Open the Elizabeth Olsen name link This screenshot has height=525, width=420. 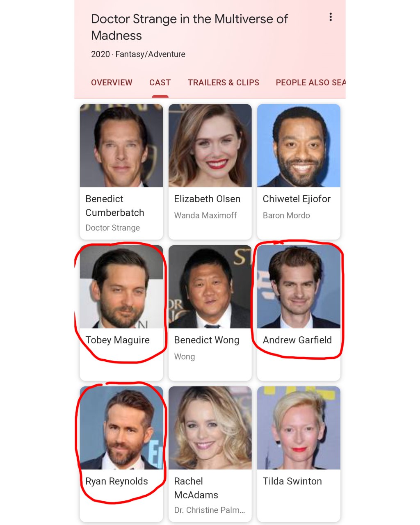click(x=207, y=199)
